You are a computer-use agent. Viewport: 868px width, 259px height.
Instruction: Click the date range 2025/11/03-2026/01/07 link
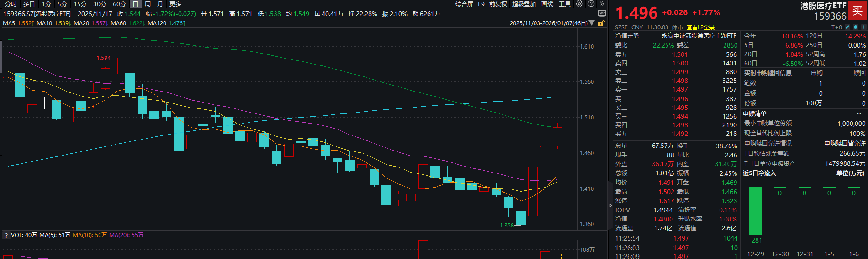[x=549, y=23]
